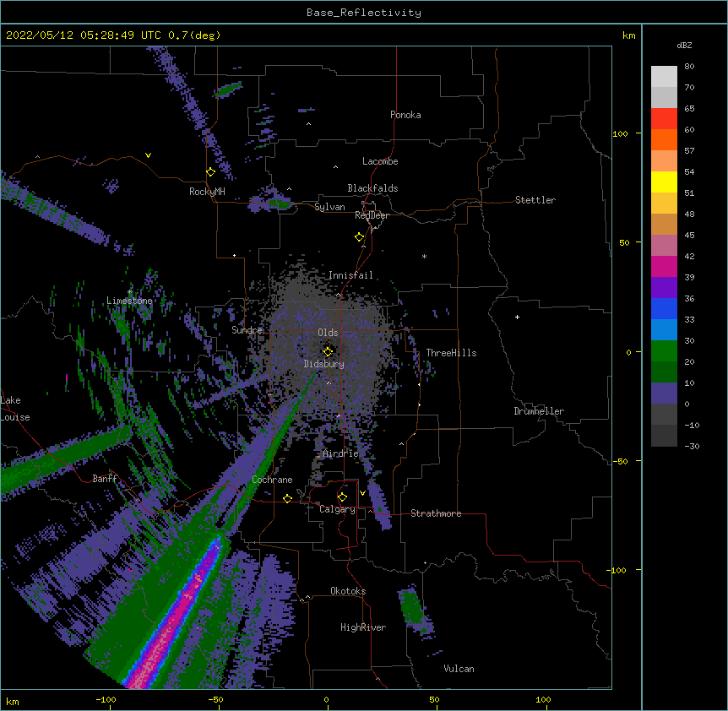This screenshot has width=728, height=711.
Task: Click the Calgary city label
Action: coord(337,509)
